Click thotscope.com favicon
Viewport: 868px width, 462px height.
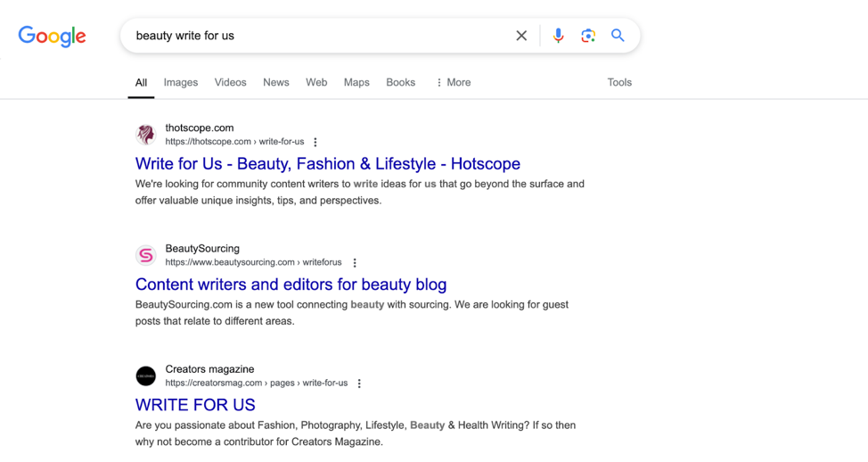click(146, 135)
